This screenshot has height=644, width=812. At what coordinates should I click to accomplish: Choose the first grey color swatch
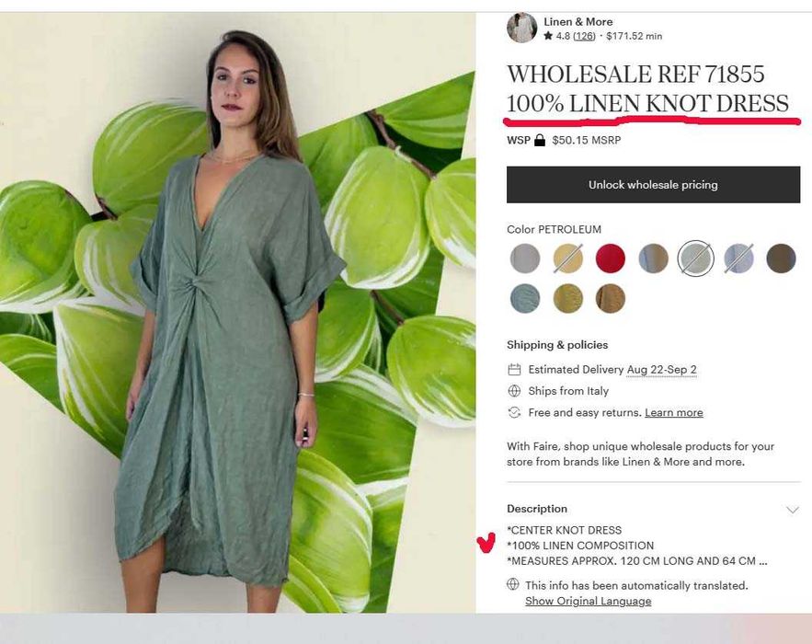(x=525, y=258)
